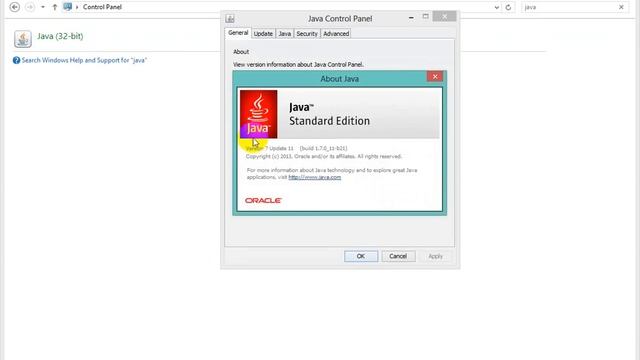Open the recent locations dropdown arrow
The width and height of the screenshot is (640, 360).
click(43, 7)
